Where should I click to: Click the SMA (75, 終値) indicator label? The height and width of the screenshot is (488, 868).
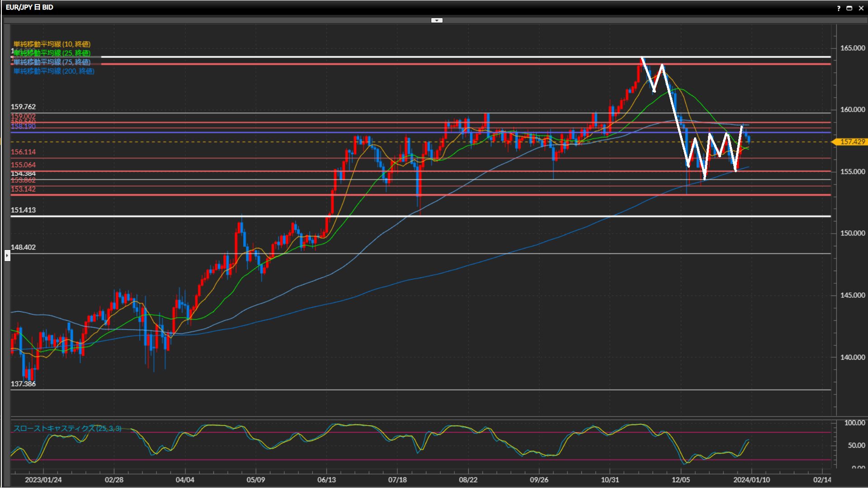[52, 62]
